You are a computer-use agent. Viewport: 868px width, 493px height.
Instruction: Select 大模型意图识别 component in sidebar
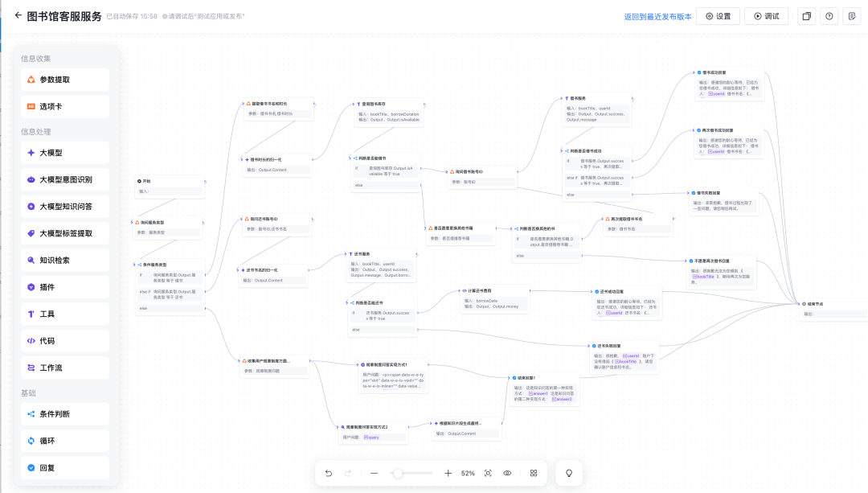coord(65,179)
